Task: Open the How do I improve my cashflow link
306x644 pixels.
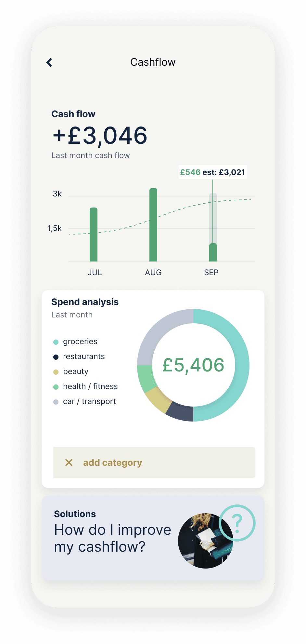Action: (x=112, y=538)
